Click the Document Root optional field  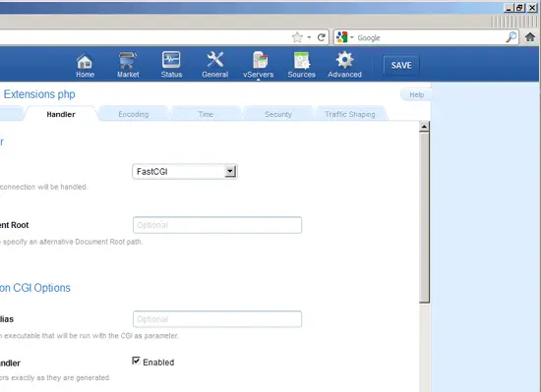[x=217, y=225]
